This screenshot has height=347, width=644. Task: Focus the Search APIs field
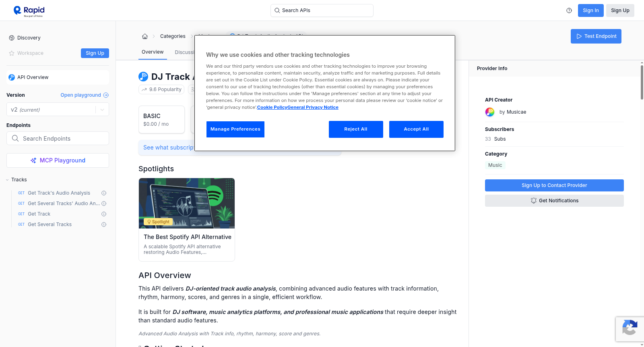(x=322, y=10)
